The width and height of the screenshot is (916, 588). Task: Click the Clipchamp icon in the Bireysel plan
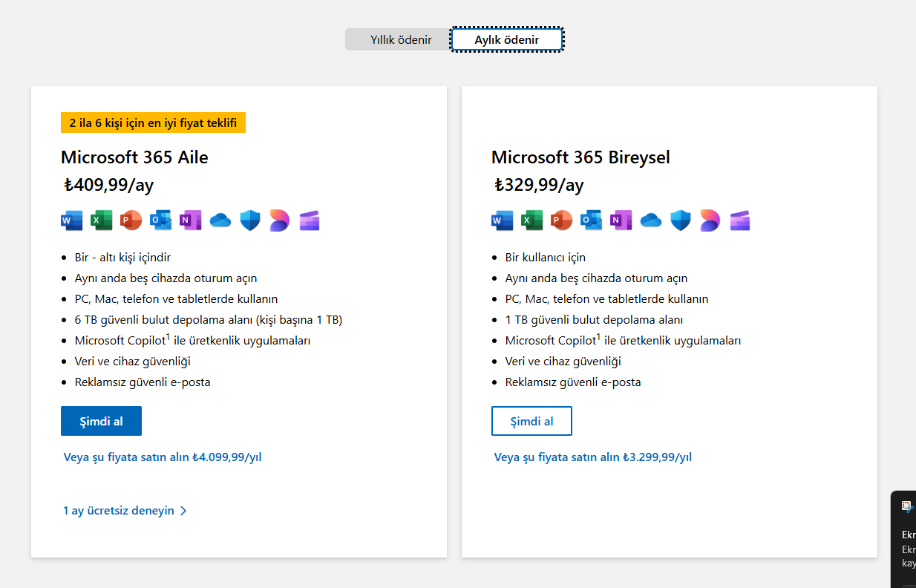point(740,220)
